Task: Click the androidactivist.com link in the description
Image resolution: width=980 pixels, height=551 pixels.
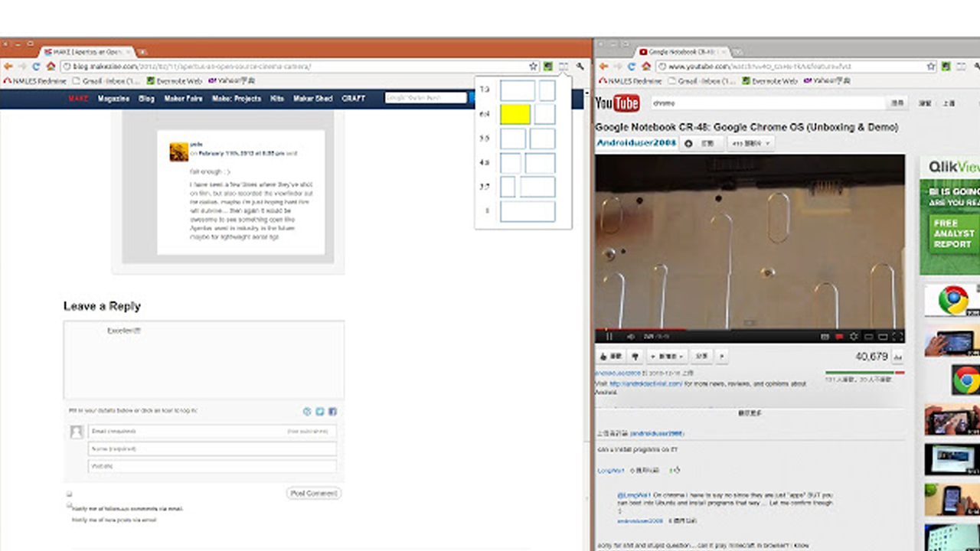Action: (x=645, y=384)
